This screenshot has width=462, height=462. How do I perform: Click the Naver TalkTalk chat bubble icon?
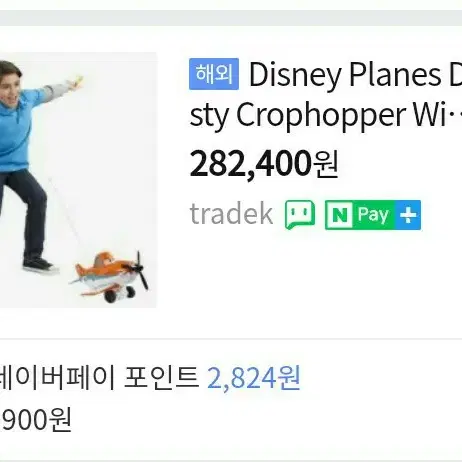300,215
